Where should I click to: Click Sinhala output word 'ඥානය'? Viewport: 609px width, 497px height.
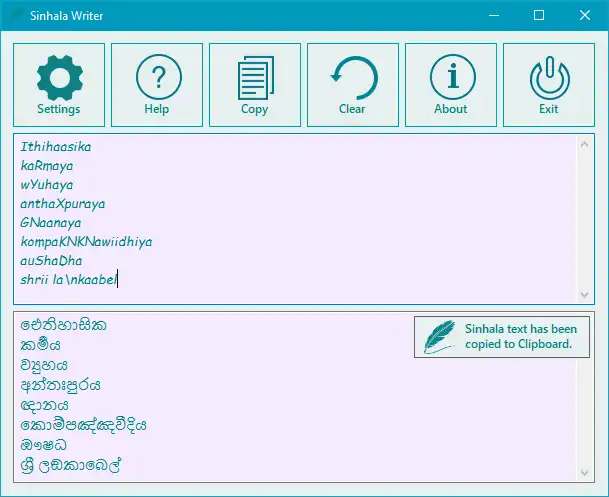(44, 405)
